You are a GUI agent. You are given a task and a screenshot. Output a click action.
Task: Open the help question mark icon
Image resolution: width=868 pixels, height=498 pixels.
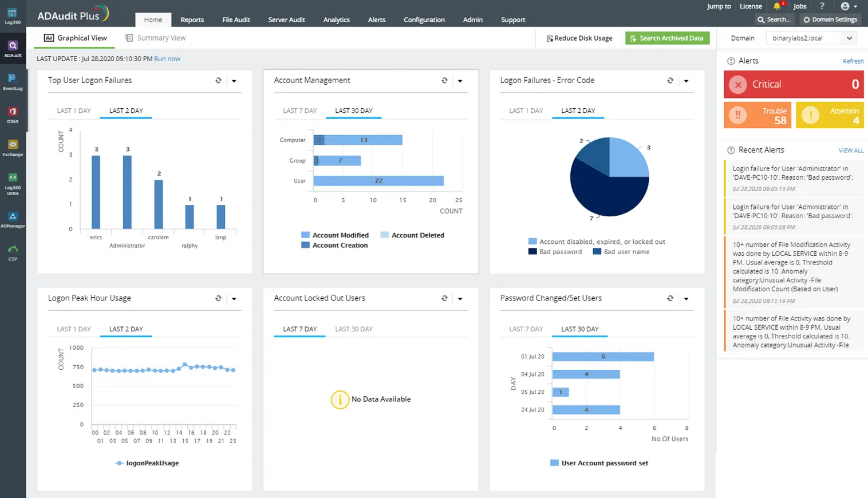point(822,6)
